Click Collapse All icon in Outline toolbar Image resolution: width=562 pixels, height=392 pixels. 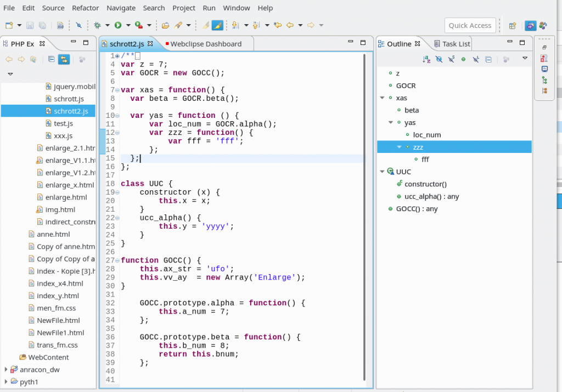(488, 59)
